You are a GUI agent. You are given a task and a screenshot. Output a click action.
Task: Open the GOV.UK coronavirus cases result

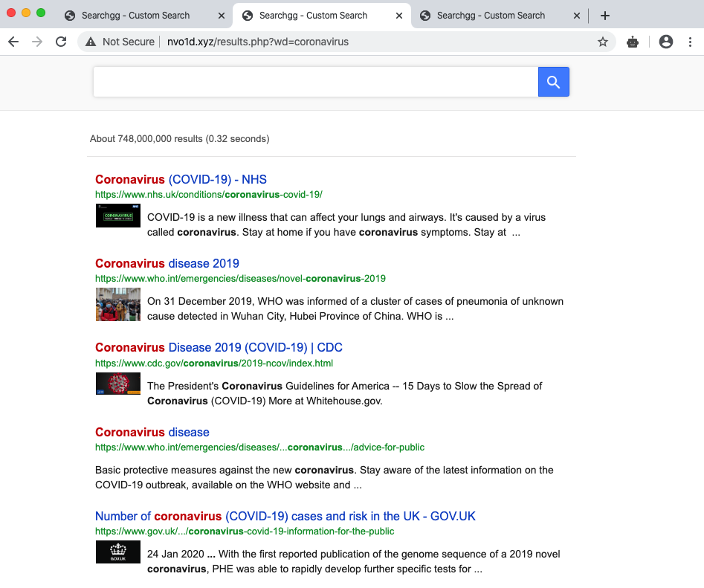[285, 516]
